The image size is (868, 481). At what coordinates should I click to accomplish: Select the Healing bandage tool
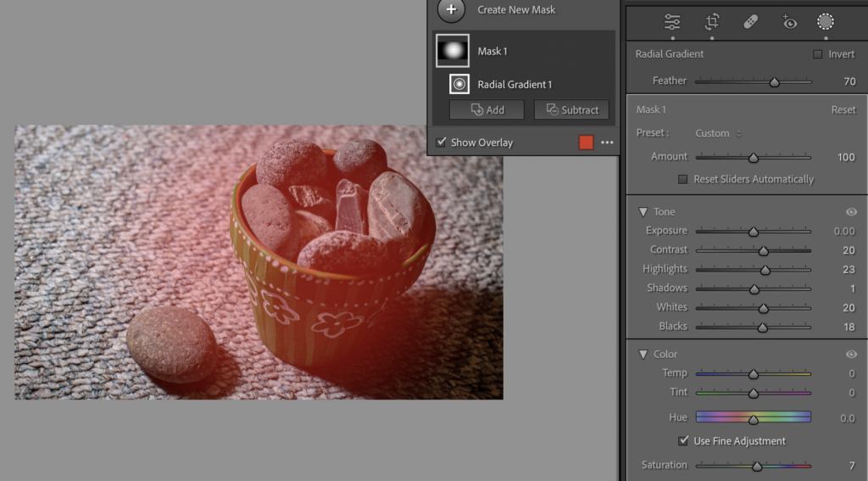coord(751,21)
